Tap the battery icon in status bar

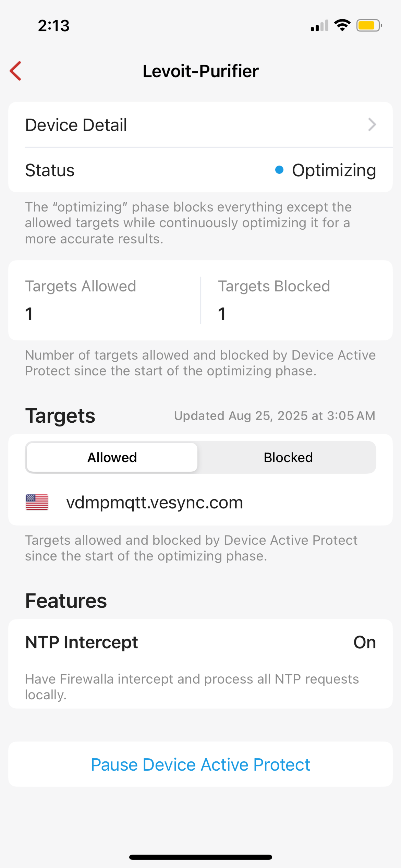coord(369,25)
